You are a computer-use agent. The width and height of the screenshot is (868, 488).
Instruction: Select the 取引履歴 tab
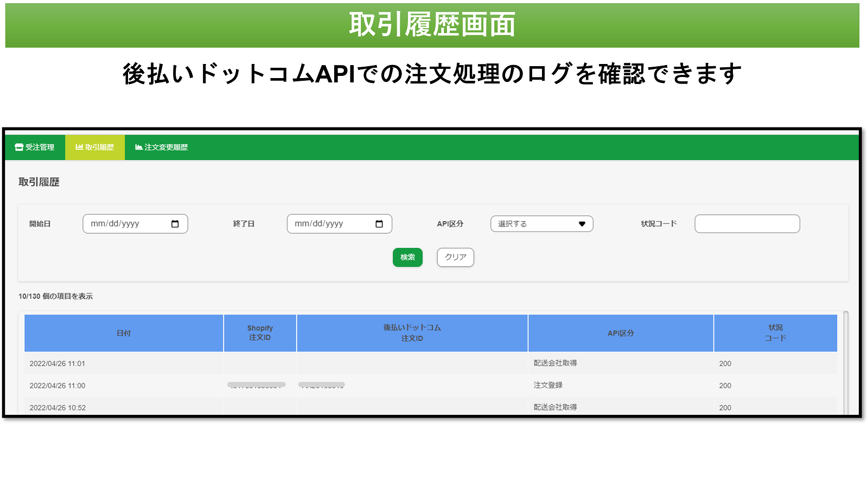(x=95, y=147)
